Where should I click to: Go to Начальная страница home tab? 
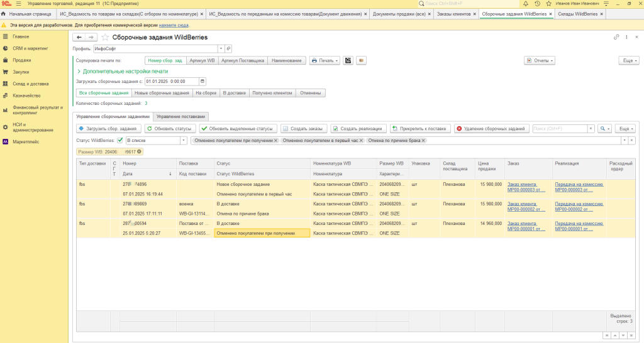point(26,14)
